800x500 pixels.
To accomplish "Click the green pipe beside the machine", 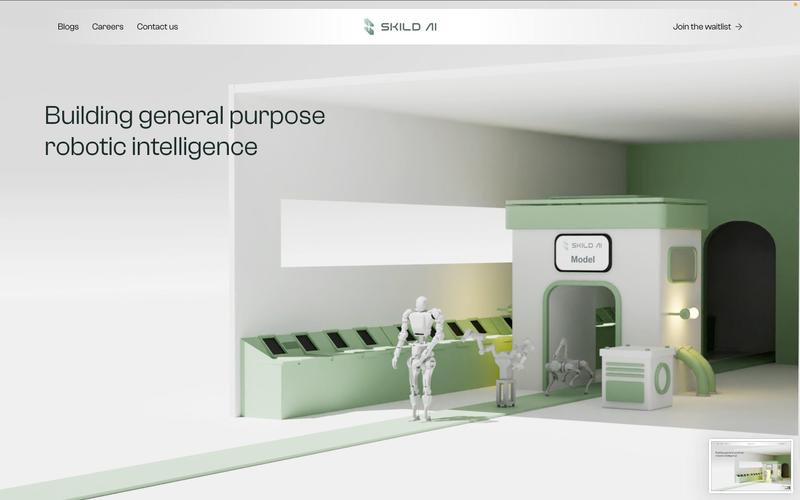I will coord(698,370).
